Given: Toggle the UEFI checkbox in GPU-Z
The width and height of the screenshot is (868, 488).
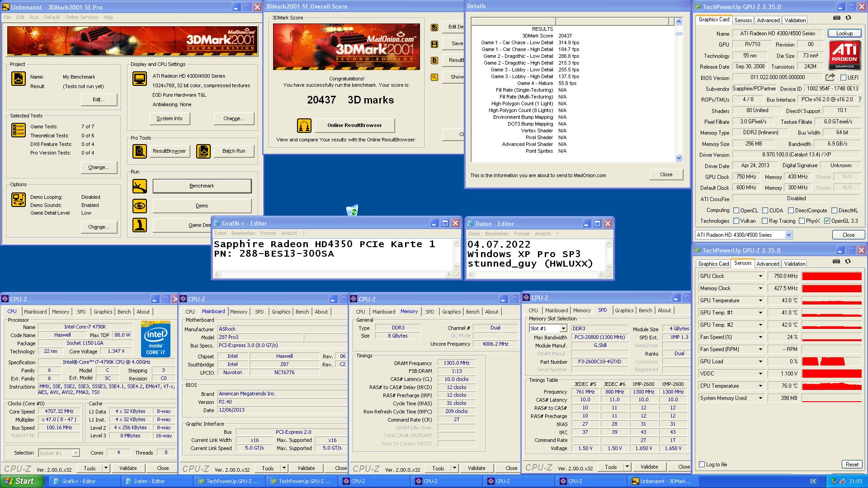Looking at the screenshot, I should pyautogui.click(x=843, y=78).
